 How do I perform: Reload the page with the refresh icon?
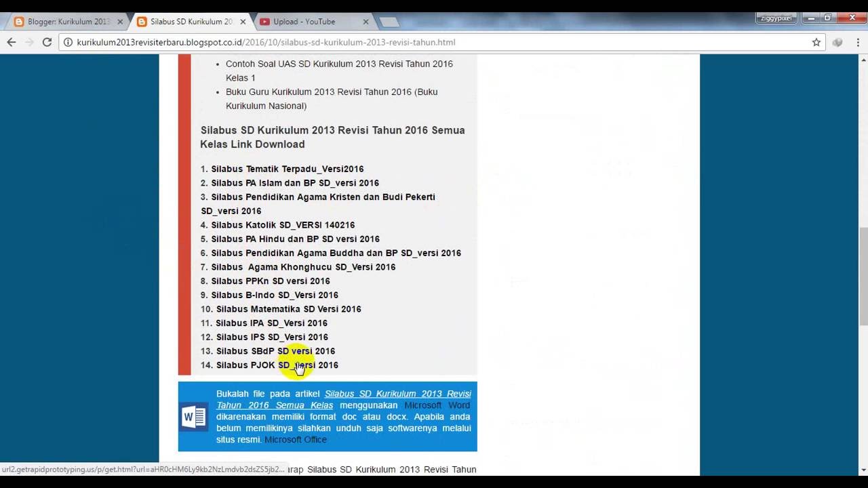pyautogui.click(x=47, y=42)
